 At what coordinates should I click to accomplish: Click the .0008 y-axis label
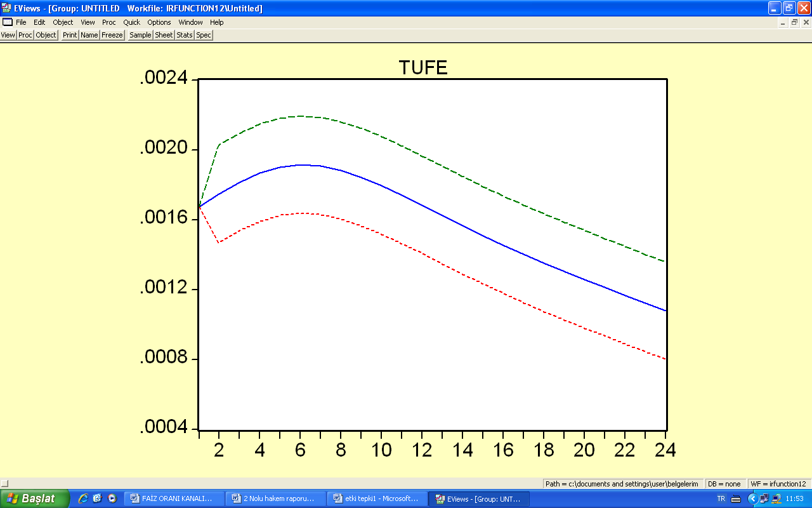point(164,358)
